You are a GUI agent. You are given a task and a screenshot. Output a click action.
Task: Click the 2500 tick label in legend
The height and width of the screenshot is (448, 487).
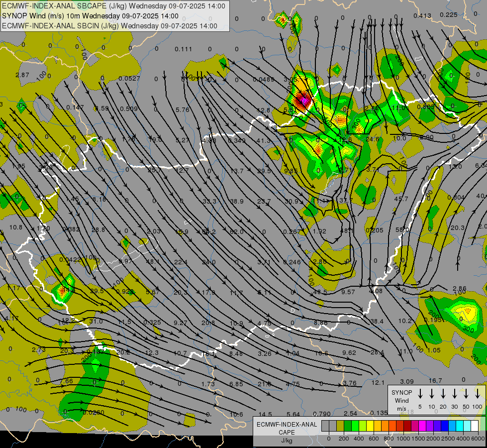pyautogui.click(x=448, y=439)
